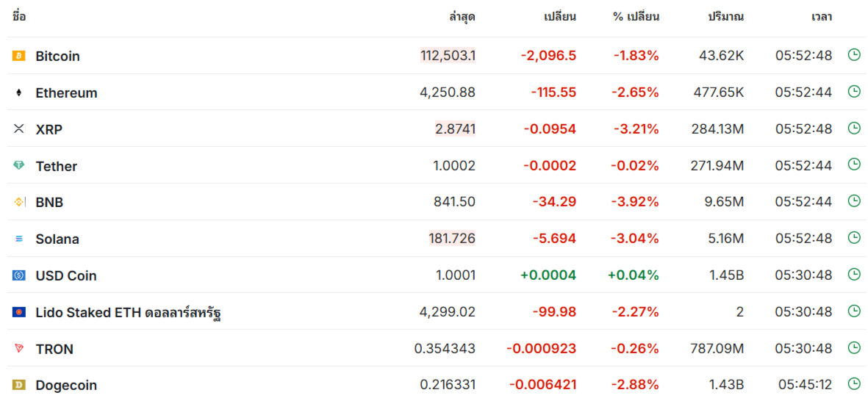Click the TRON red logo icon
The width and height of the screenshot is (868, 401).
(19, 348)
